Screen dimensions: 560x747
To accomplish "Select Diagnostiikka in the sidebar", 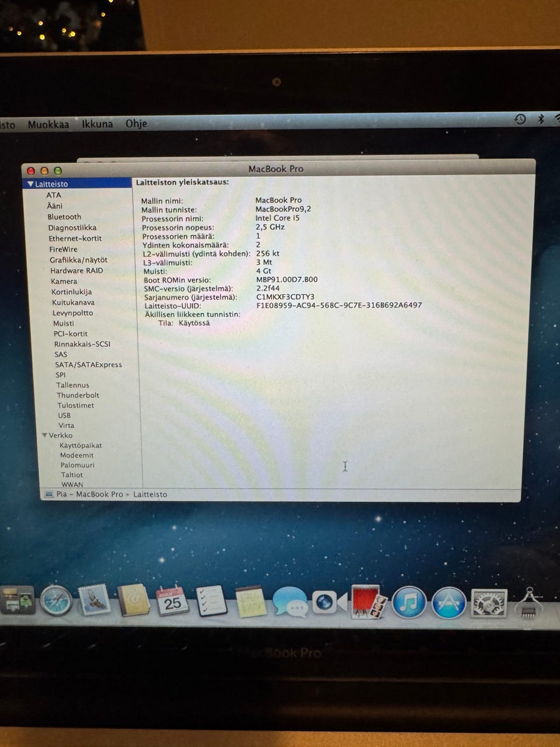I will 72,228.
